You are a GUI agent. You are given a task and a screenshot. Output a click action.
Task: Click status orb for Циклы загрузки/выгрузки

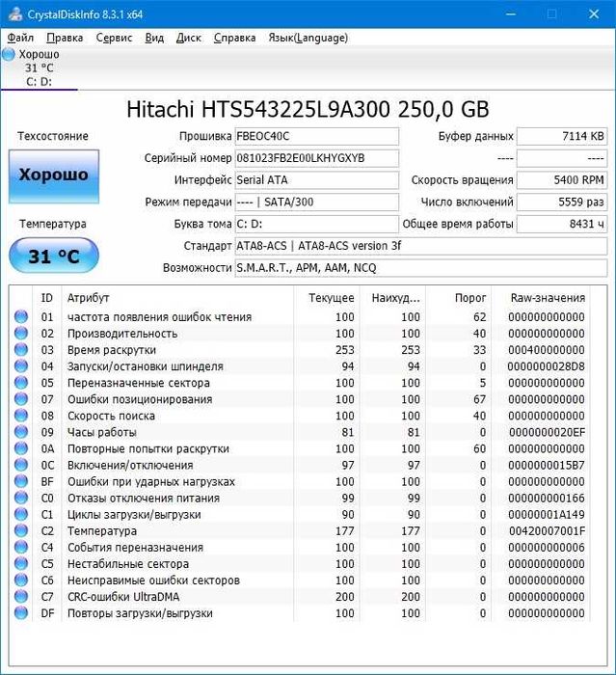20,514
